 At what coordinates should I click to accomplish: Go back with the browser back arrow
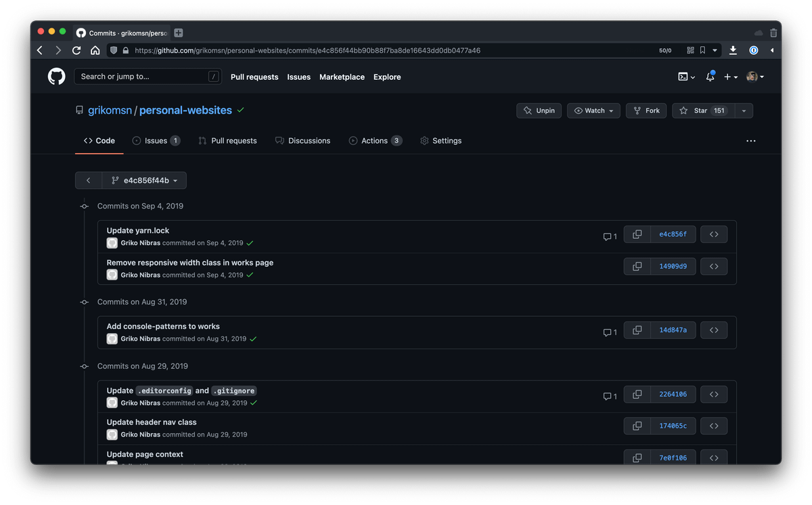pyautogui.click(x=40, y=50)
